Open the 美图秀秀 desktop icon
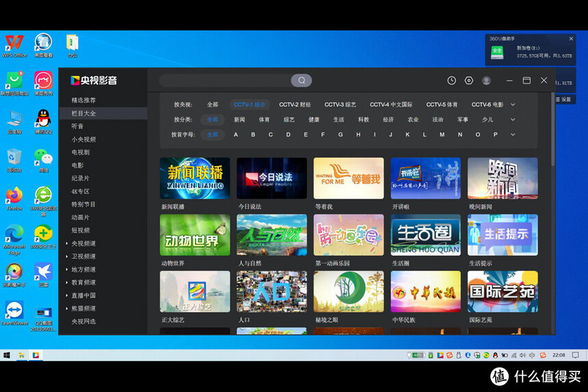Image resolution: width=588 pixels, height=392 pixels. click(44, 84)
